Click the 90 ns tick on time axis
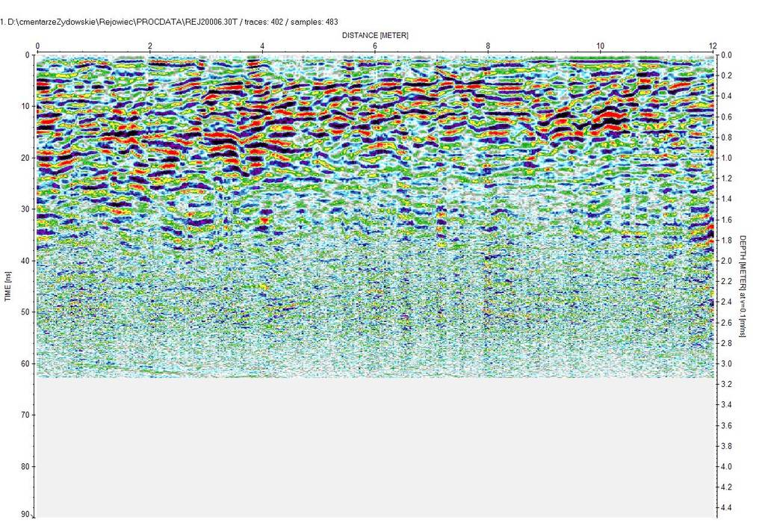 [x=24, y=515]
